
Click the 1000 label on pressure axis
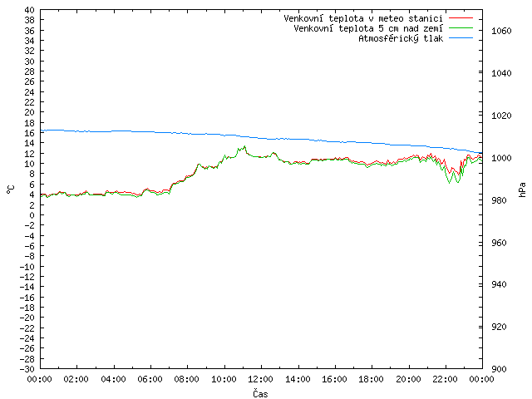point(501,158)
